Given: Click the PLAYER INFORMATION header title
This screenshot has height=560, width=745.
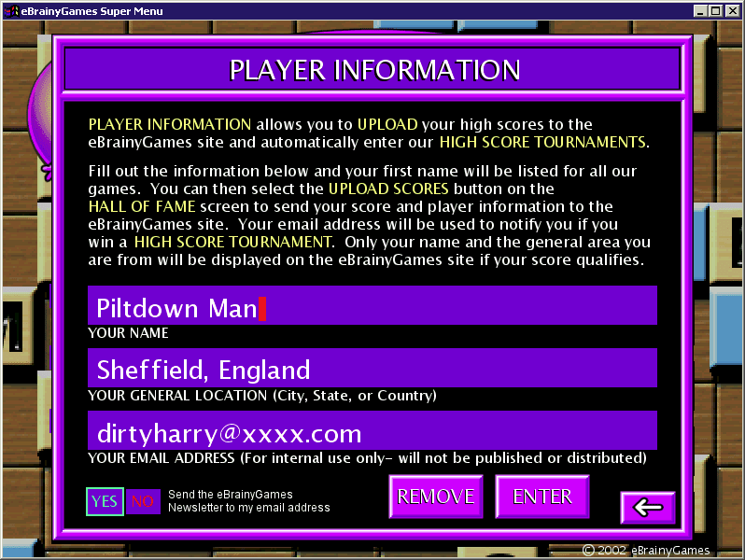Looking at the screenshot, I should (374, 70).
